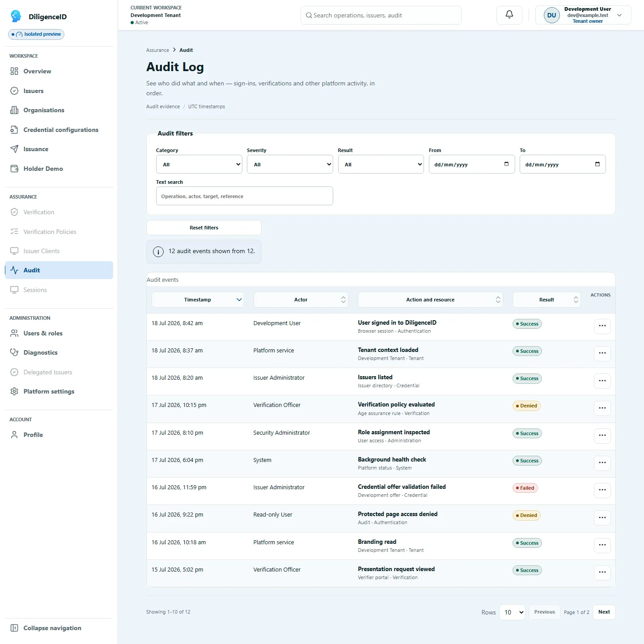Screen dimensions: 644x644
Task: Click the To date input
Action: tap(563, 164)
